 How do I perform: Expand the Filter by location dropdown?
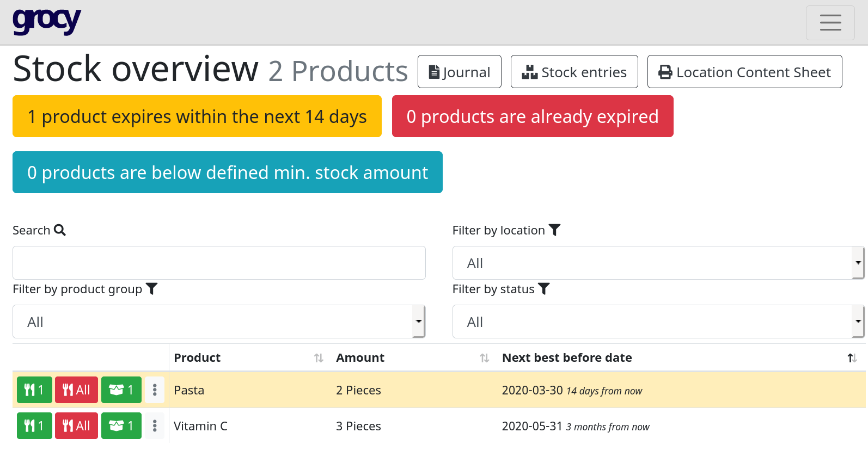[x=658, y=263]
